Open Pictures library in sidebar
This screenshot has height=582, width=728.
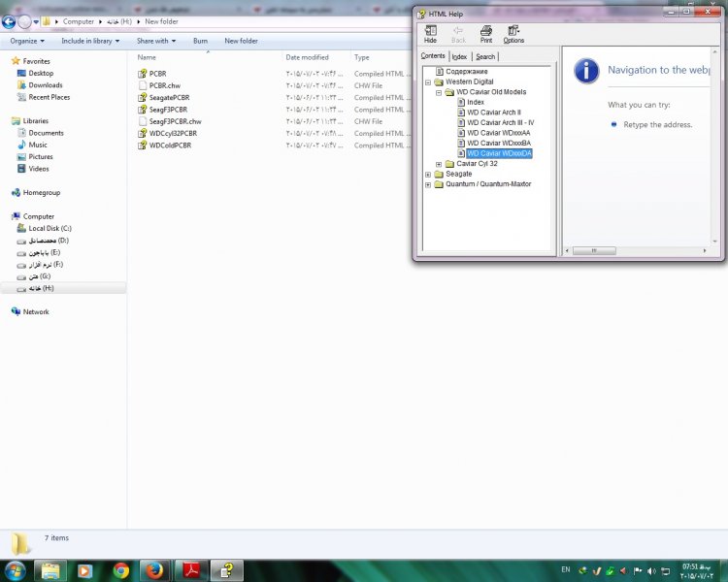(41, 157)
